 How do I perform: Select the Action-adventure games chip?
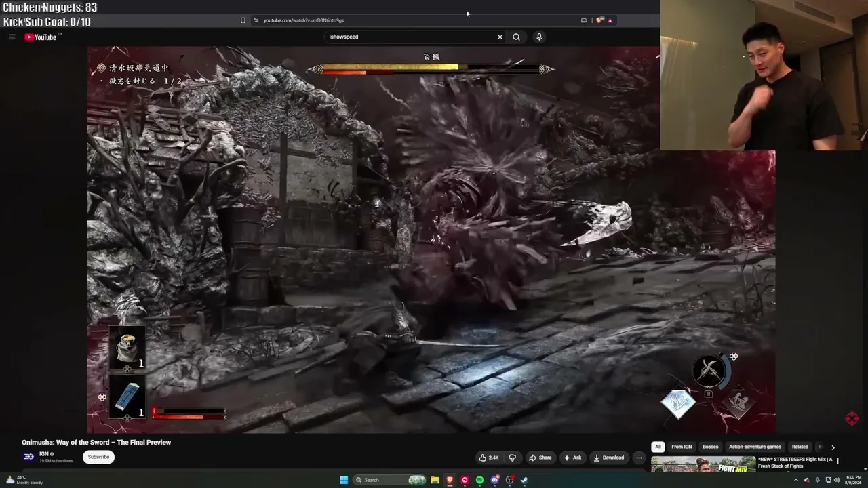(755, 447)
